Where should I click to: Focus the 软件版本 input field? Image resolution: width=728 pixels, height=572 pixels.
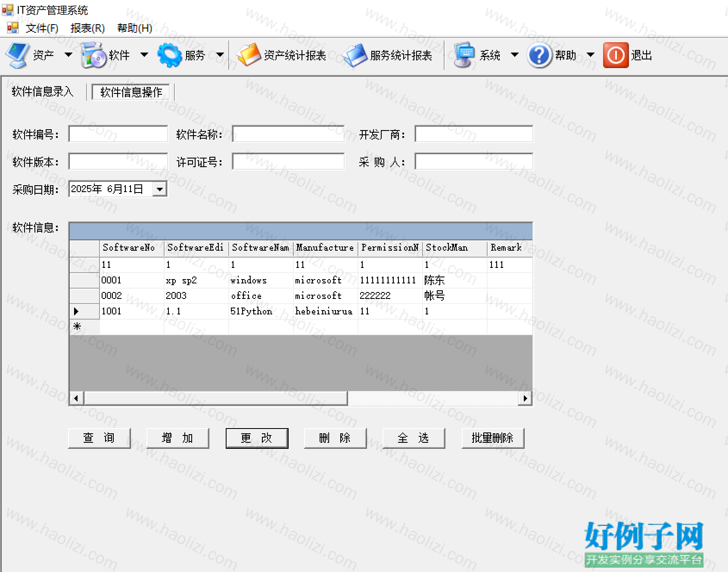118,162
